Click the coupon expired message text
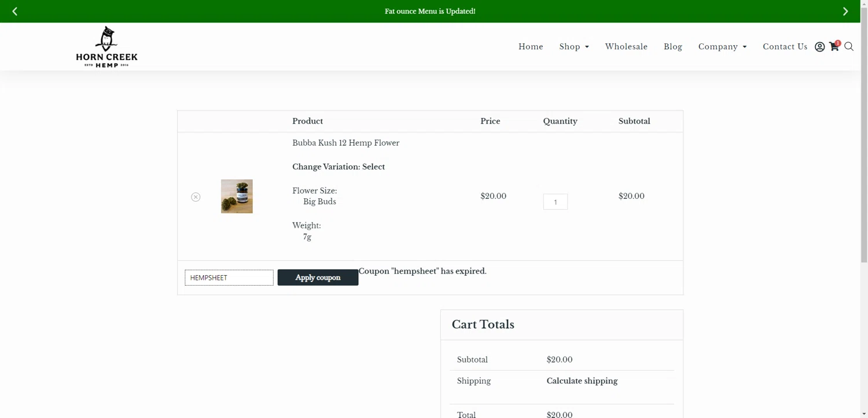 pos(422,271)
